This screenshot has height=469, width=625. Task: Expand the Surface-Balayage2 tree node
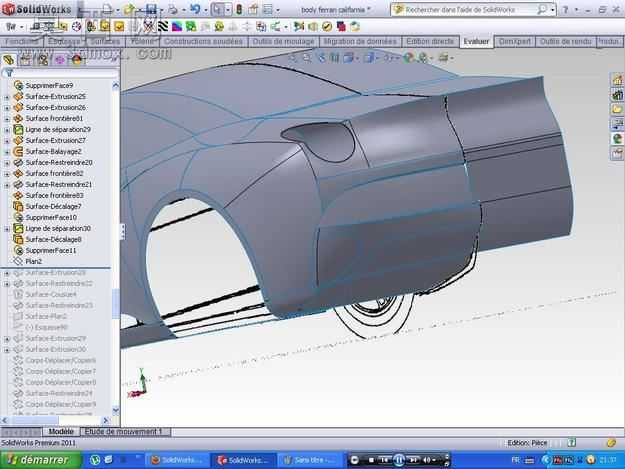click(7, 152)
